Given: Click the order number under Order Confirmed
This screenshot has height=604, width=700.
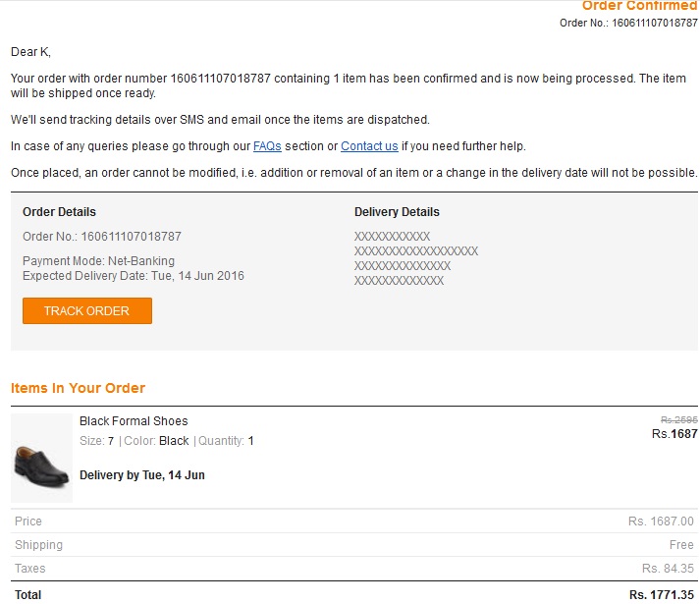Looking at the screenshot, I should [628, 23].
